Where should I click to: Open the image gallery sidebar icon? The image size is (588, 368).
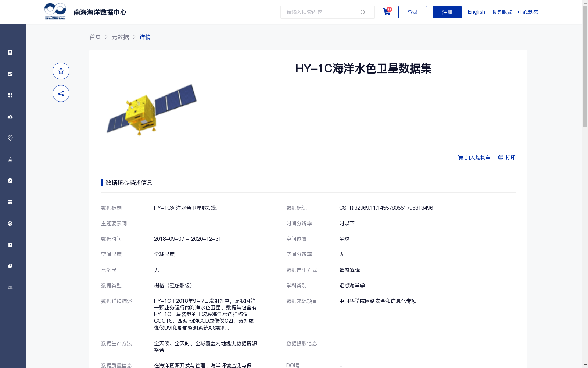(x=10, y=74)
